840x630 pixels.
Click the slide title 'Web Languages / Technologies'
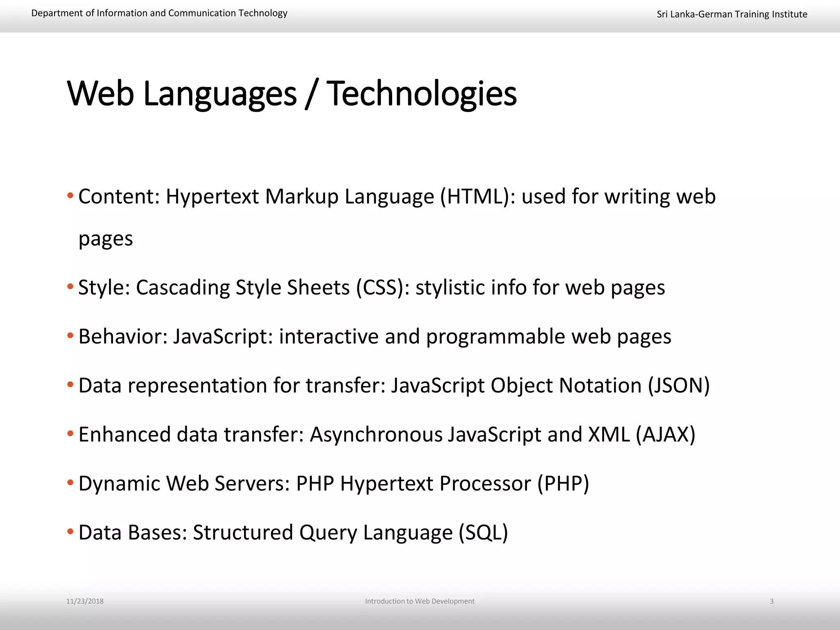[292, 94]
